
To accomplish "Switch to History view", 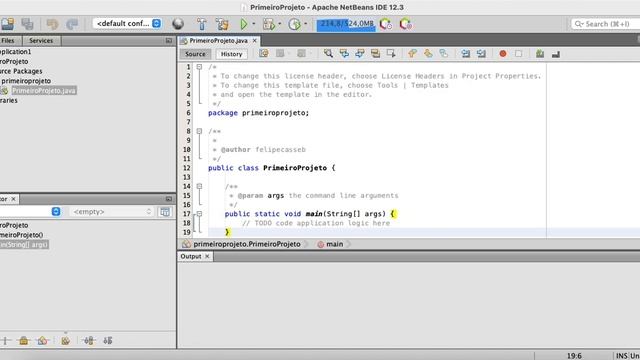I will (x=231, y=54).
